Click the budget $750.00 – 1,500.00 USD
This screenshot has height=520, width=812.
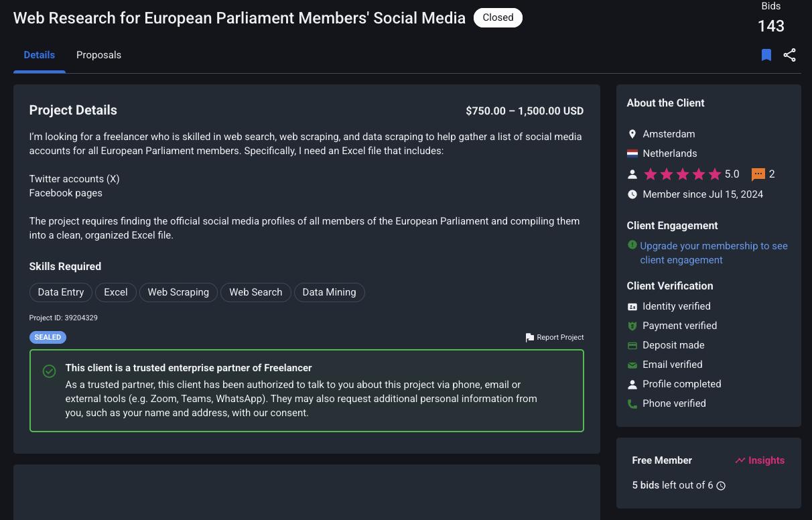(525, 111)
